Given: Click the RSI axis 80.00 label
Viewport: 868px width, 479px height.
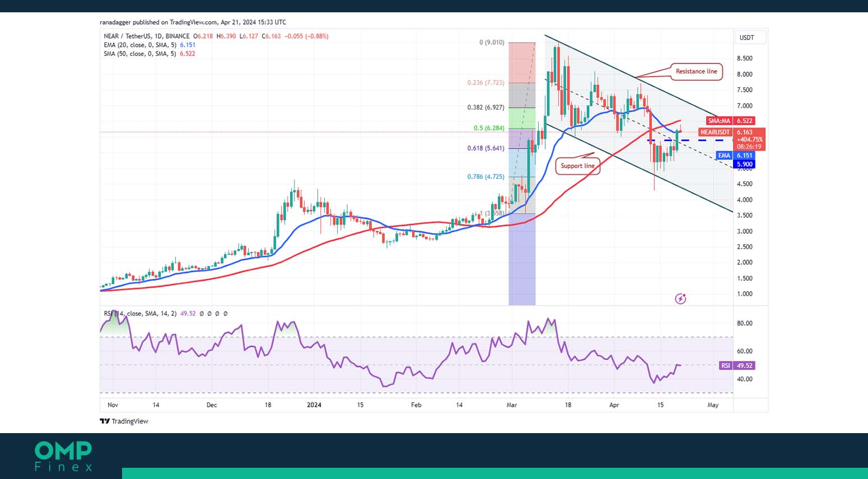Looking at the screenshot, I should point(745,323).
